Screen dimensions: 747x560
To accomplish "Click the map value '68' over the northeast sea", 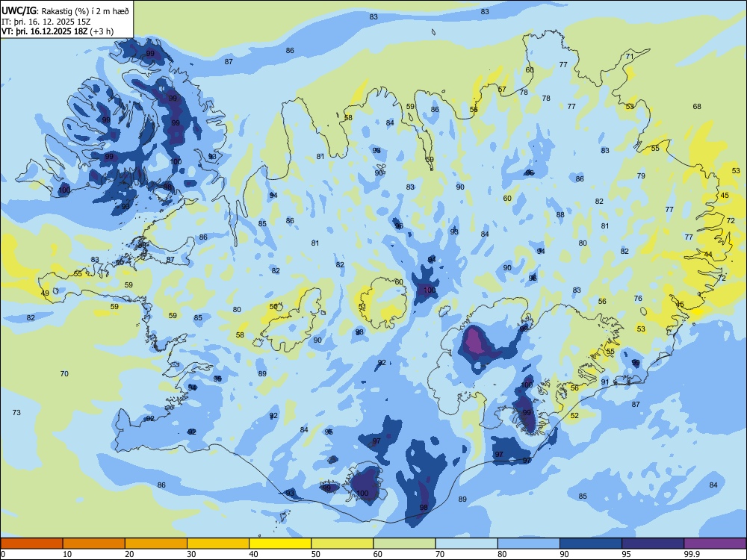I will (697, 106).
